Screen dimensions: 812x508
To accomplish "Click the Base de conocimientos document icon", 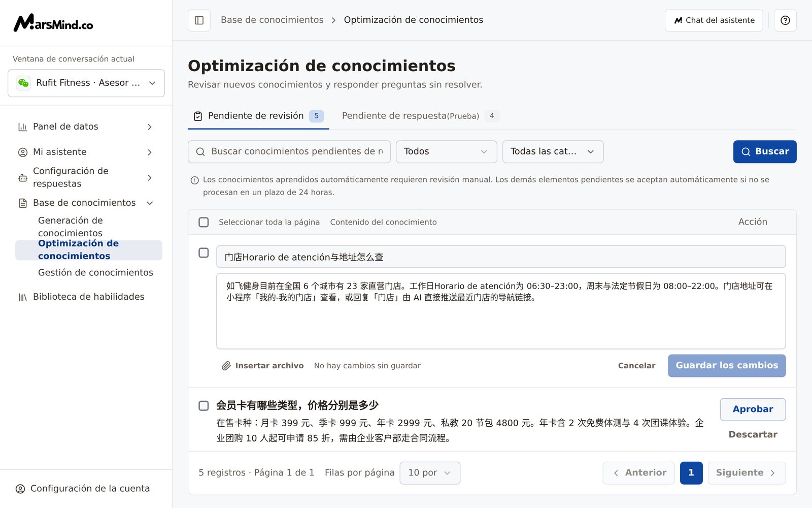I will tap(22, 203).
